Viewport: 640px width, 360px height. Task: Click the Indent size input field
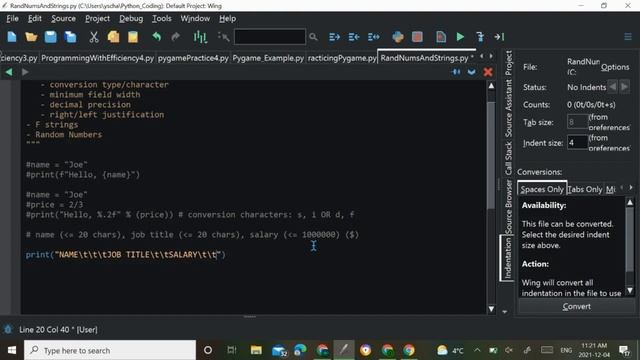(x=577, y=143)
